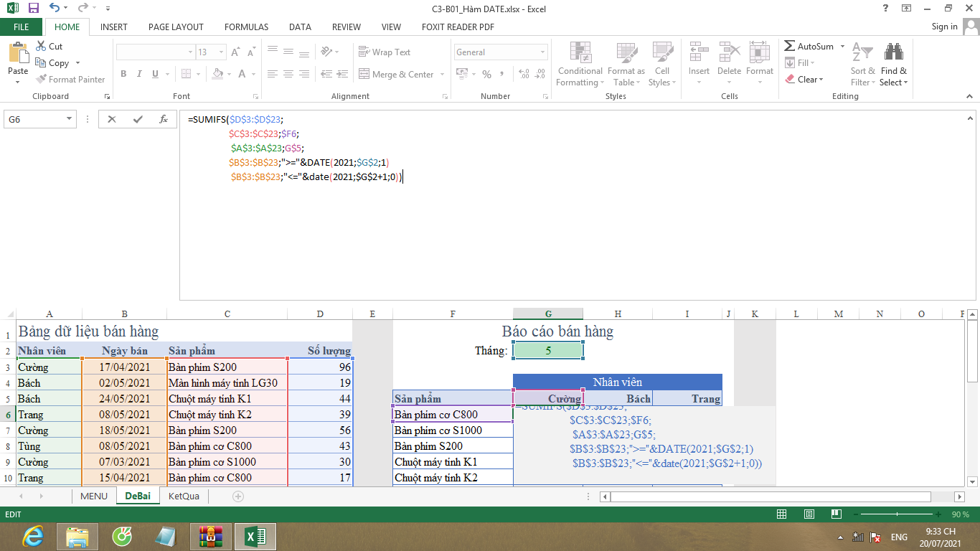Expand the Clear options dropdown
The height and width of the screenshot is (551, 980).
pyautogui.click(x=821, y=80)
